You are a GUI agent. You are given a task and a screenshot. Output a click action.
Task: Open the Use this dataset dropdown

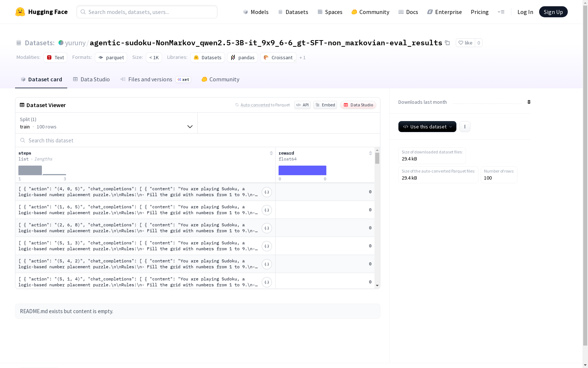coord(427,127)
